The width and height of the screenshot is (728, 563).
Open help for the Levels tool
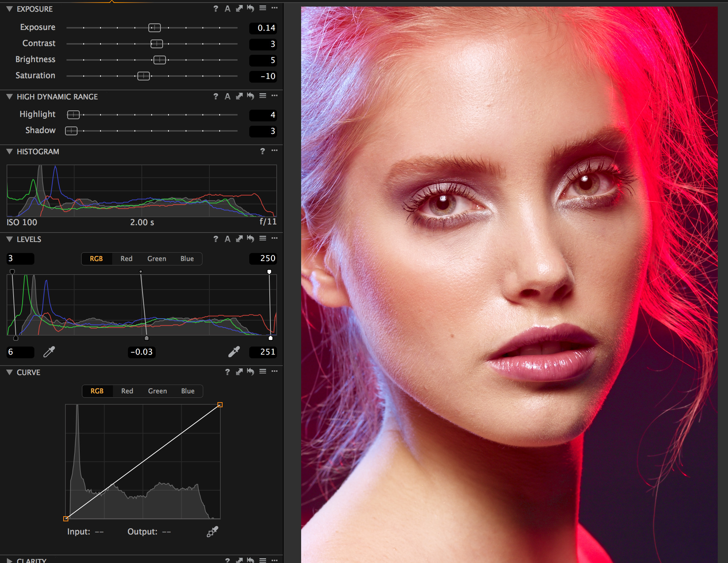(x=216, y=239)
